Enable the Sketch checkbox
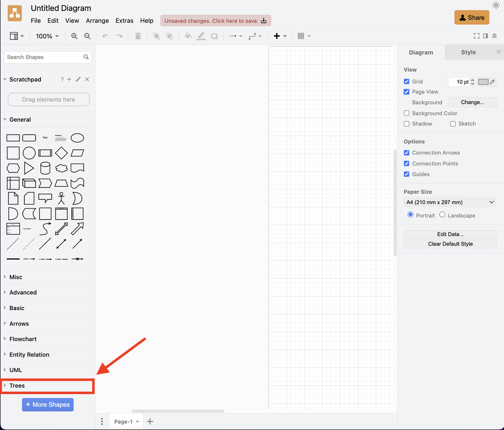 (x=453, y=124)
